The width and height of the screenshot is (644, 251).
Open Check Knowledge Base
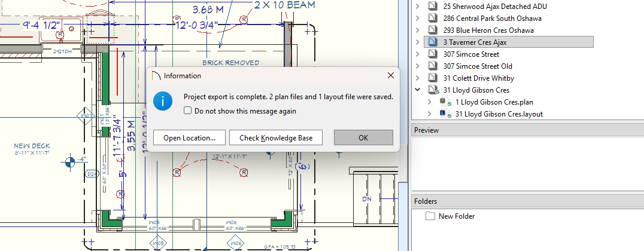(276, 138)
